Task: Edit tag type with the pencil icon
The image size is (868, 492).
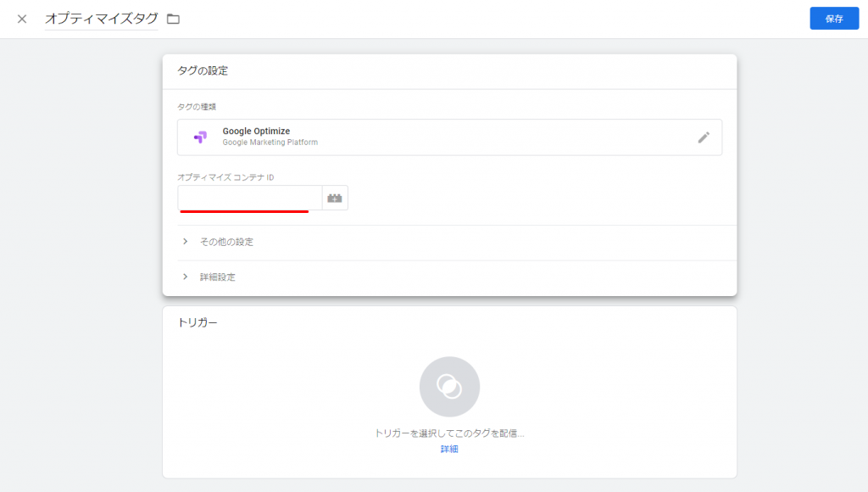Action: tap(704, 137)
